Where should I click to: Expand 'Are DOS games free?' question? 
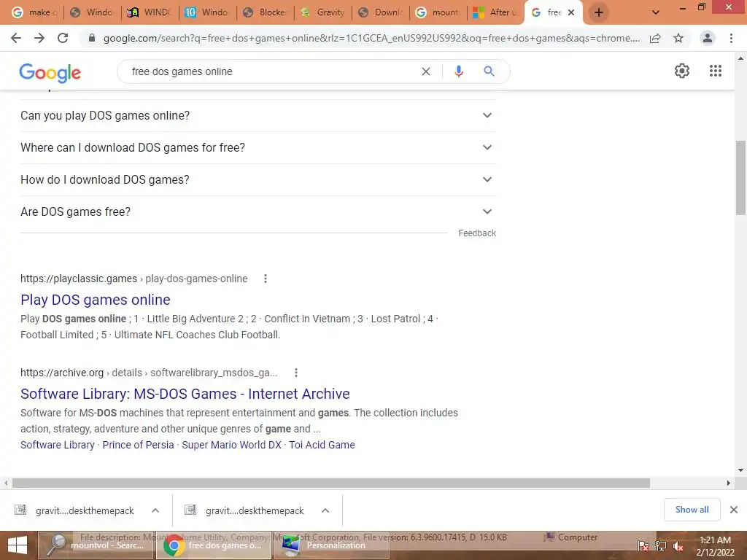pos(258,211)
